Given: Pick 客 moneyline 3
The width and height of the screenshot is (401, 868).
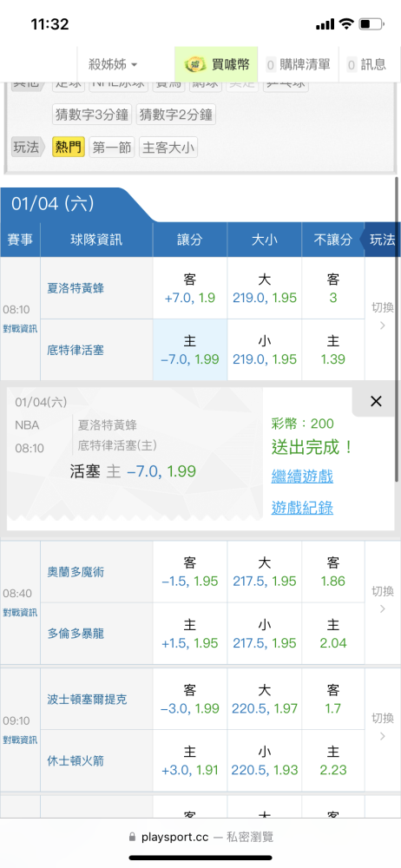Looking at the screenshot, I should pyautogui.click(x=333, y=288).
